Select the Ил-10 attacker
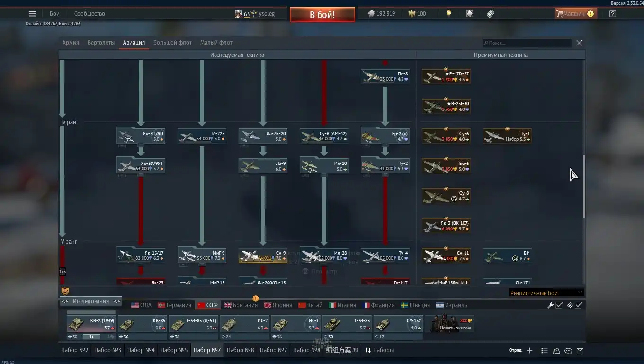 pyautogui.click(x=324, y=166)
